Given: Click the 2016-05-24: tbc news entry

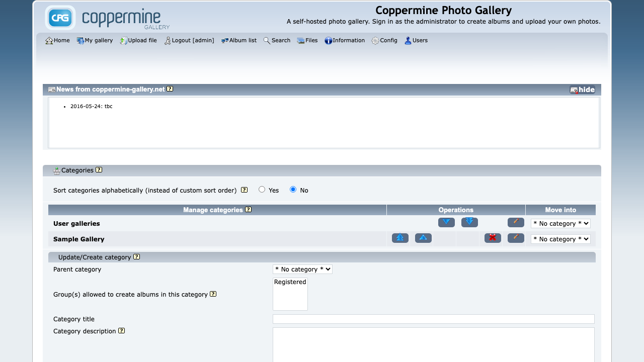Looking at the screenshot, I should [x=92, y=107].
